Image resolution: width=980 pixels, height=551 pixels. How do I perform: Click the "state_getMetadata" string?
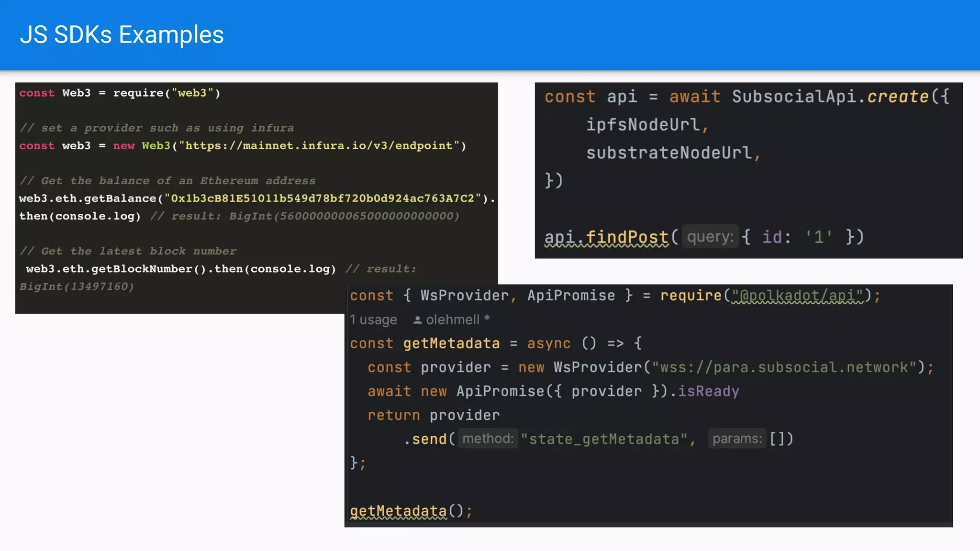tap(604, 439)
